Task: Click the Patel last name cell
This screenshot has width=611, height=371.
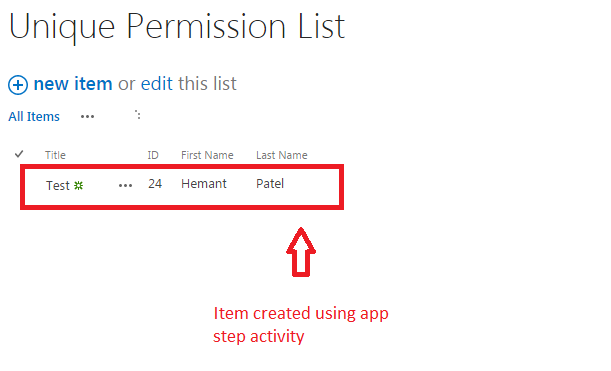Action: (270, 184)
